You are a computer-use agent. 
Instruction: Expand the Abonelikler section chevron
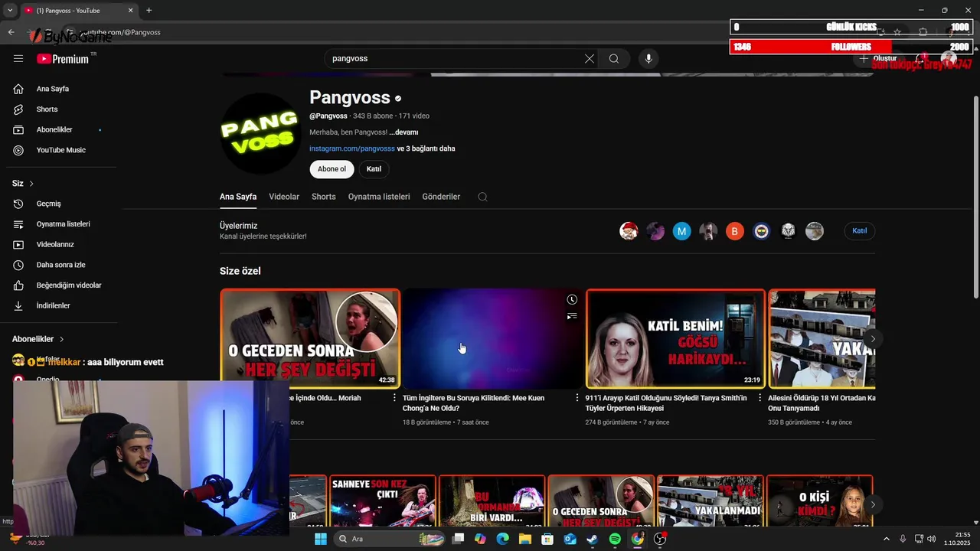point(61,339)
